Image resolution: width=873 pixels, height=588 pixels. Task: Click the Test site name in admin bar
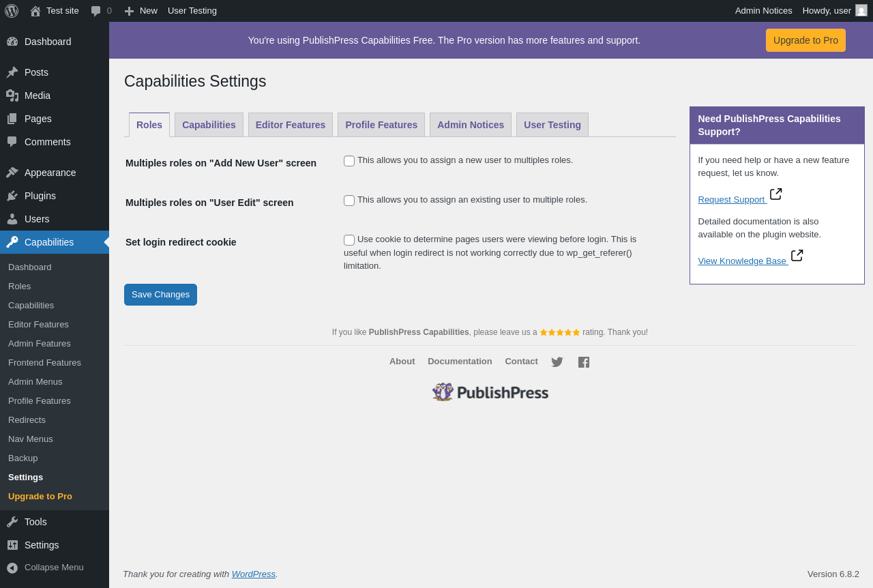(63, 11)
